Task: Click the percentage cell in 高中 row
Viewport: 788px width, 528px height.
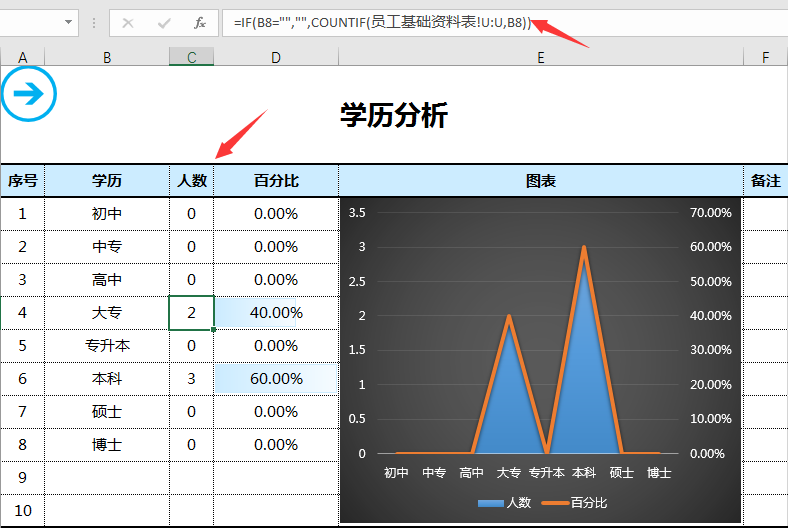Action: [276, 280]
